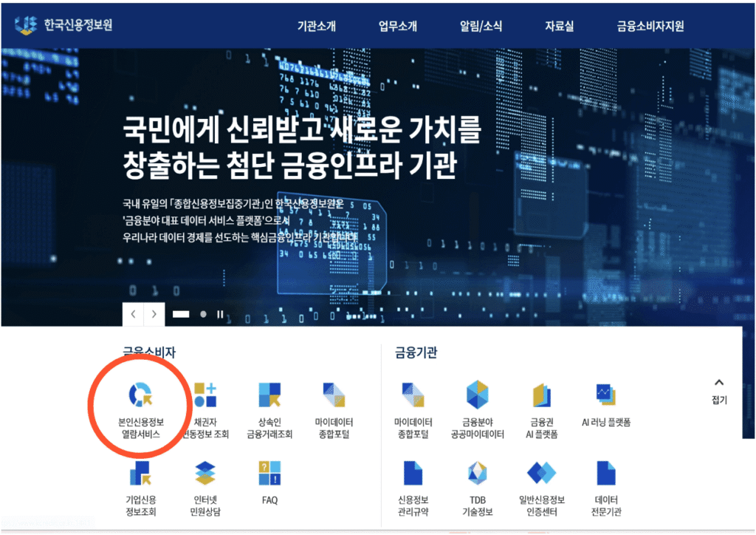Collapse the quick menu with 접기
756x535 pixels.
coord(719,391)
